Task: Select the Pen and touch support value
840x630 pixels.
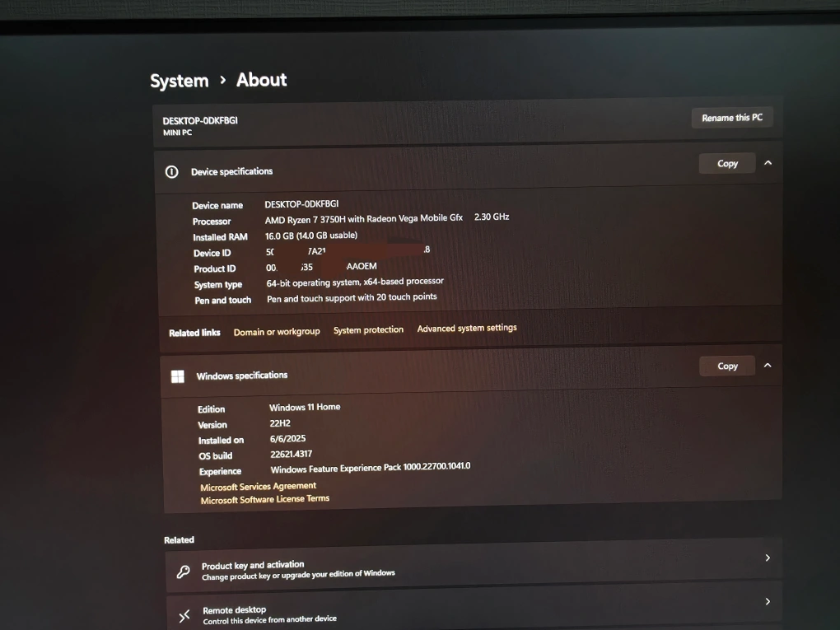Action: (352, 298)
